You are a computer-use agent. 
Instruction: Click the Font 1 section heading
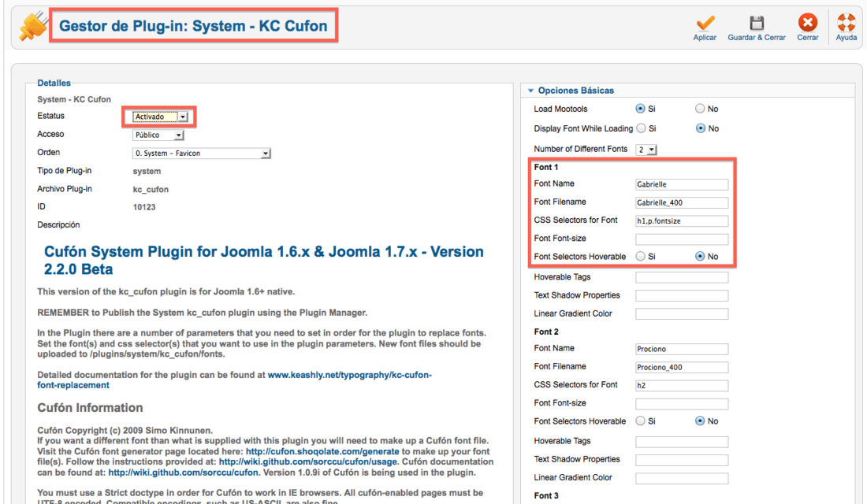point(546,167)
